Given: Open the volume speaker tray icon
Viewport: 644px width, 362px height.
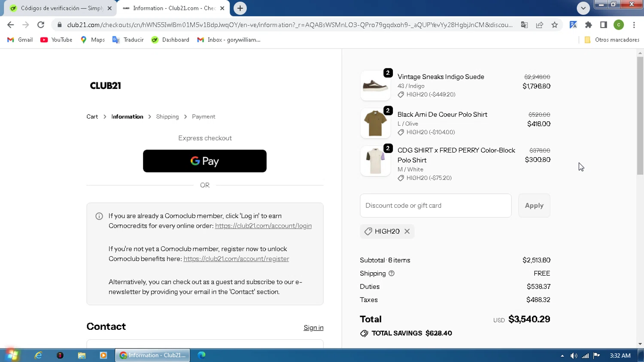Looking at the screenshot, I should (x=574, y=356).
